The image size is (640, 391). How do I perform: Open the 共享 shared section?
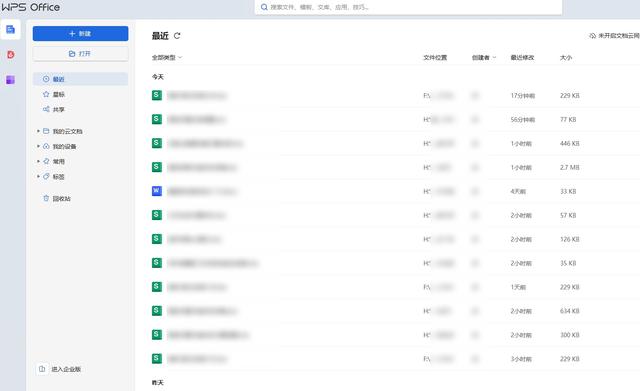(59, 109)
